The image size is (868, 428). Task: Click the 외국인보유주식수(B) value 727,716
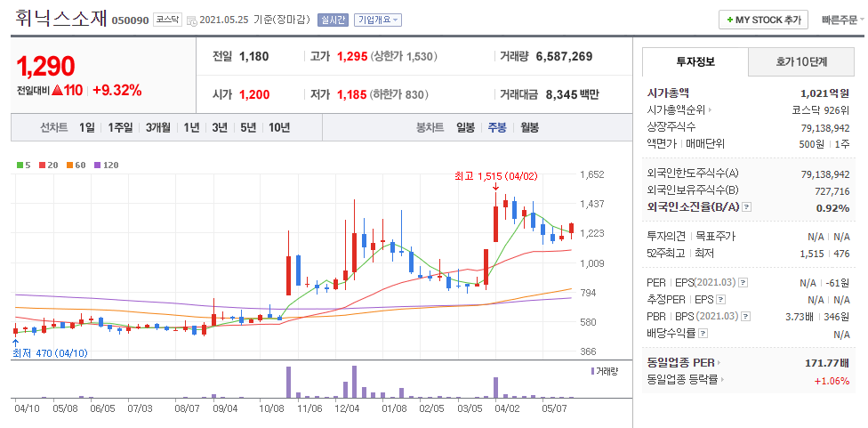tap(832, 191)
